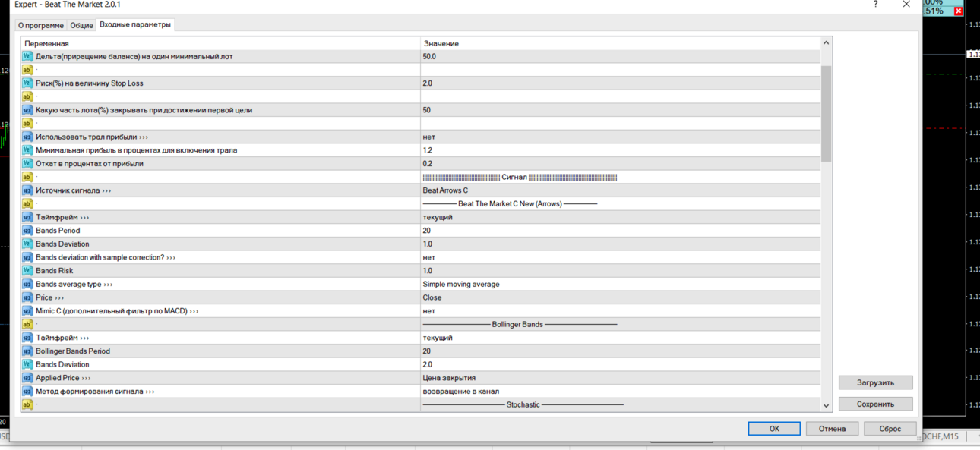The image size is (980, 450).
Task: Click the 'Сброс' reset button
Action: click(890, 429)
